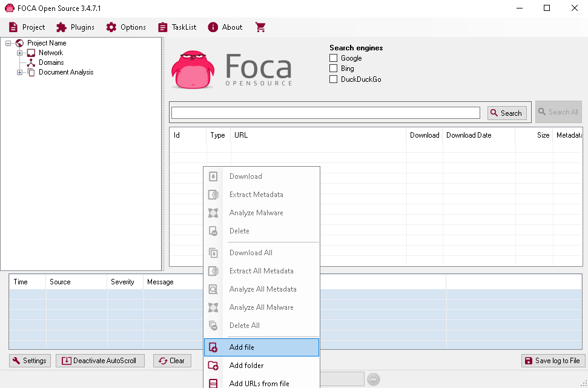Check the DuckDuckGo search engine option

point(333,79)
